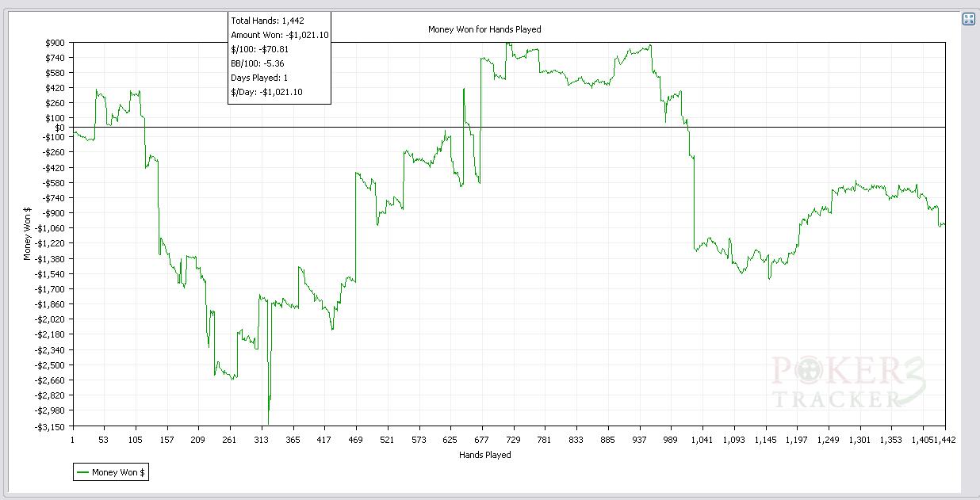980x500 pixels.
Task: Click the '-$3,150' y-axis tick label
Action: [x=51, y=426]
